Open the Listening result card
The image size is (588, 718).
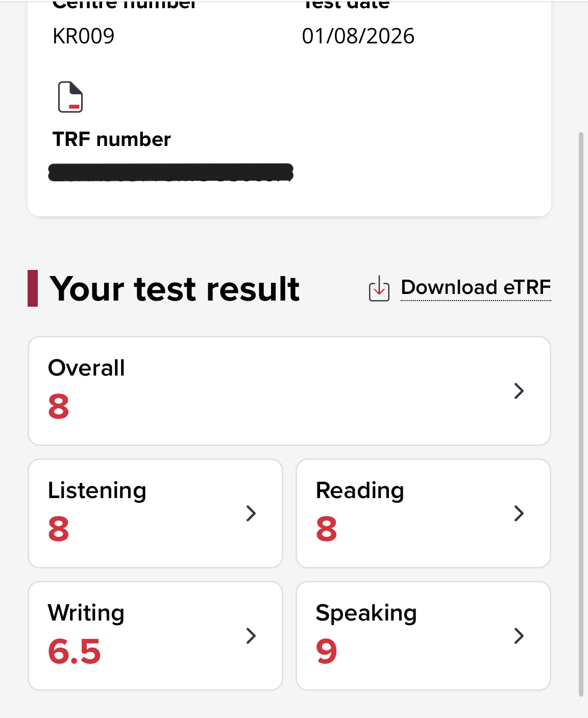[x=155, y=513]
